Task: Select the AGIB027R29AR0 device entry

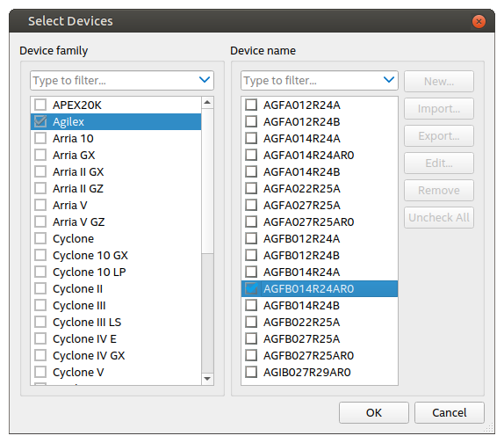Action: [320, 372]
